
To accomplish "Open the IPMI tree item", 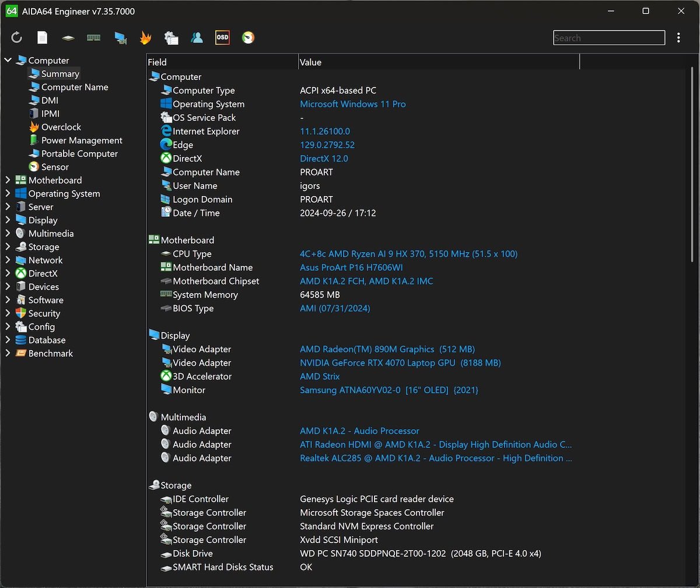I will pos(50,114).
